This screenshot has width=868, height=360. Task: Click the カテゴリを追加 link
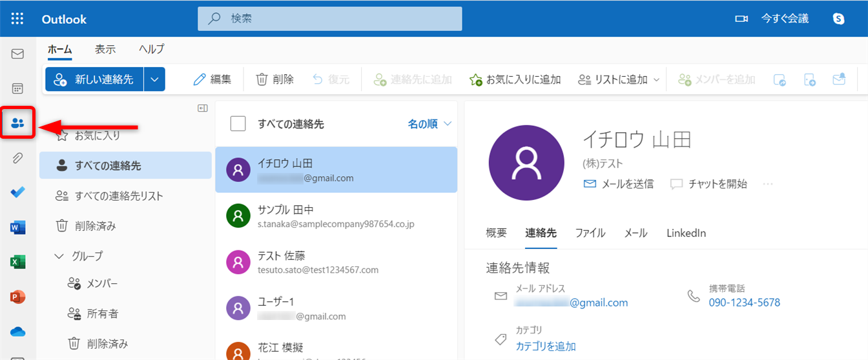point(546,346)
